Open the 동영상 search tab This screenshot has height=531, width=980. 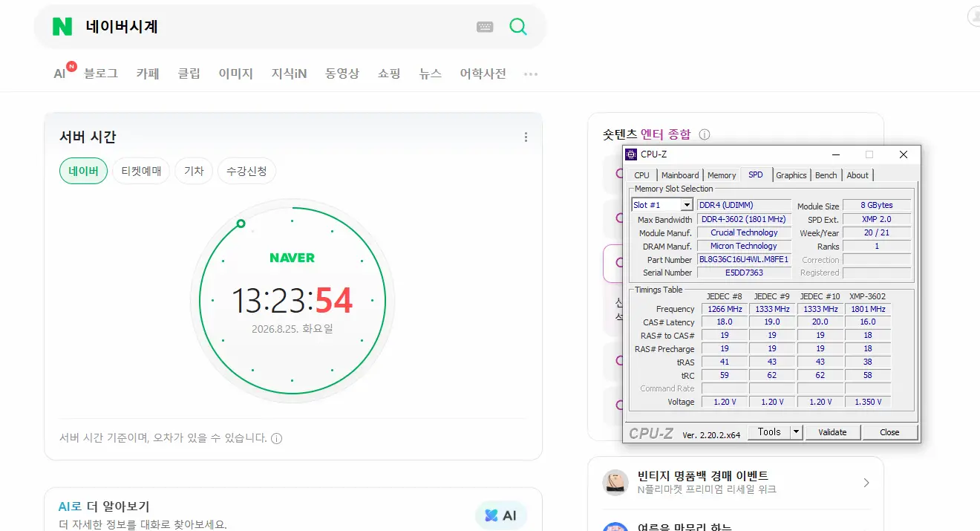click(x=342, y=74)
